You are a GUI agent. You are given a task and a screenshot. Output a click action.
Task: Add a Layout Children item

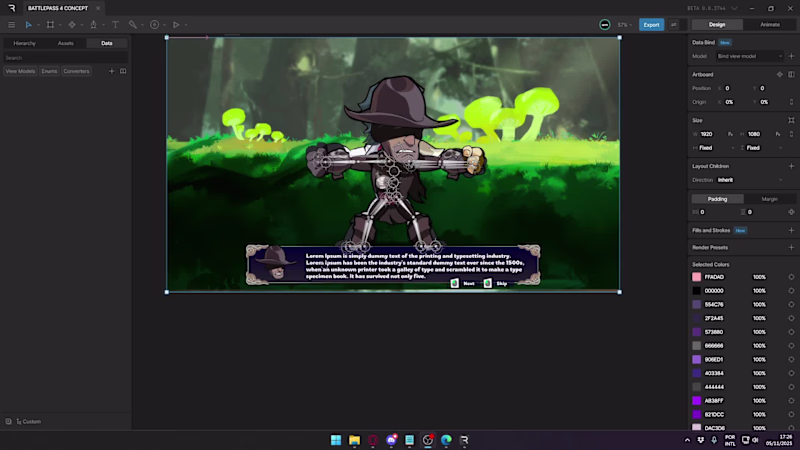point(791,166)
